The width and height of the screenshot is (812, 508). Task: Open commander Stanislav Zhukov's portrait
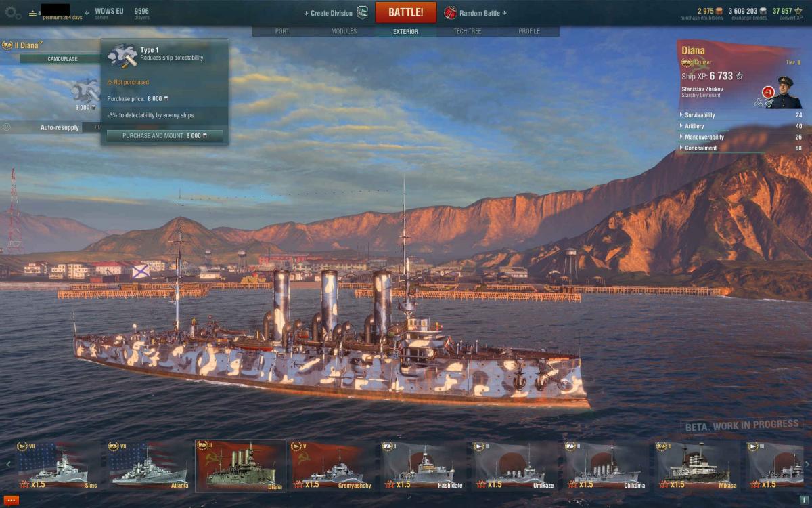pyautogui.click(x=786, y=93)
